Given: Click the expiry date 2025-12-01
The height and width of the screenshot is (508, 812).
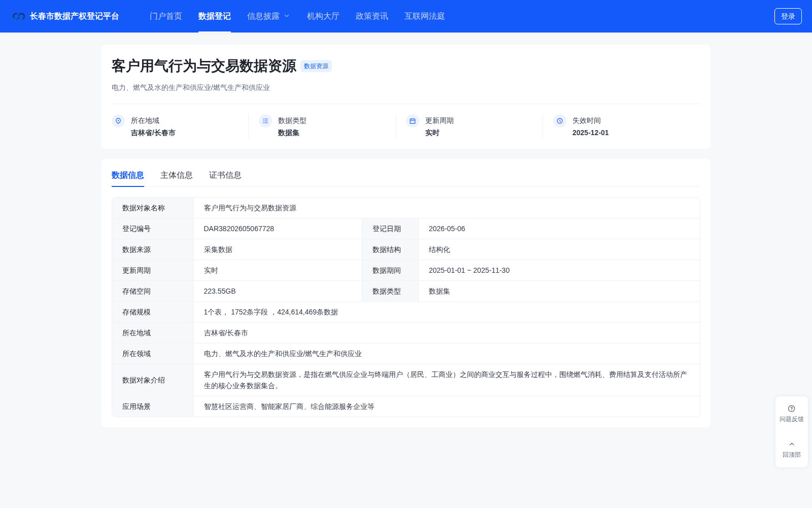Looking at the screenshot, I should 591,133.
